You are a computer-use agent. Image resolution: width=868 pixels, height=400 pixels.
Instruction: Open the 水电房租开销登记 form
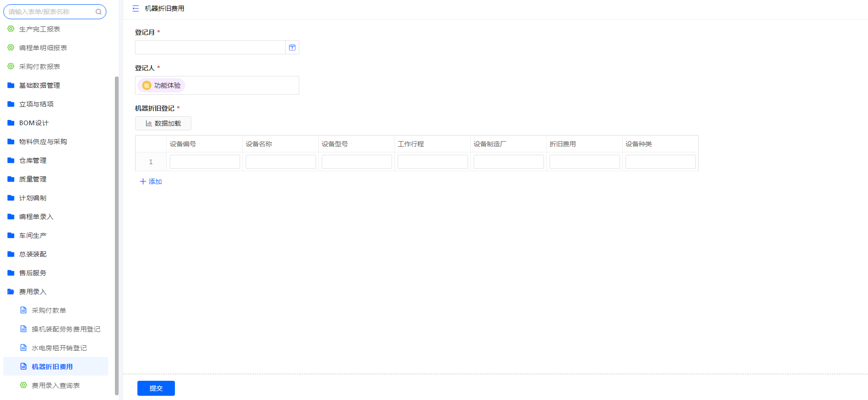pos(59,348)
